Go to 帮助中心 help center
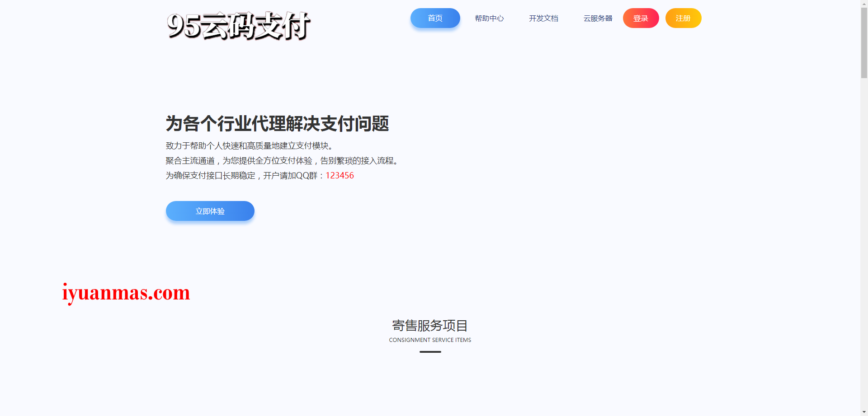Image resolution: width=868 pixels, height=416 pixels. point(489,18)
